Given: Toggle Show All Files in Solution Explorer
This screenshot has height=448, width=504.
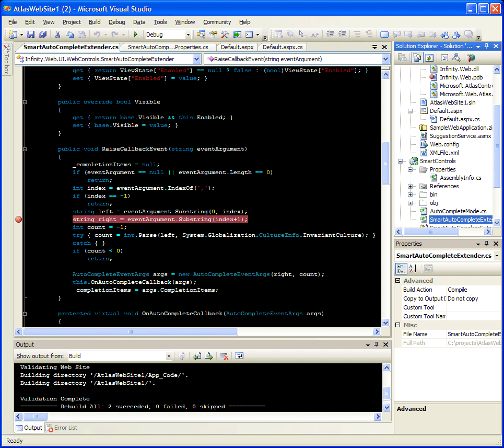Looking at the screenshot, I should tap(417, 58).
